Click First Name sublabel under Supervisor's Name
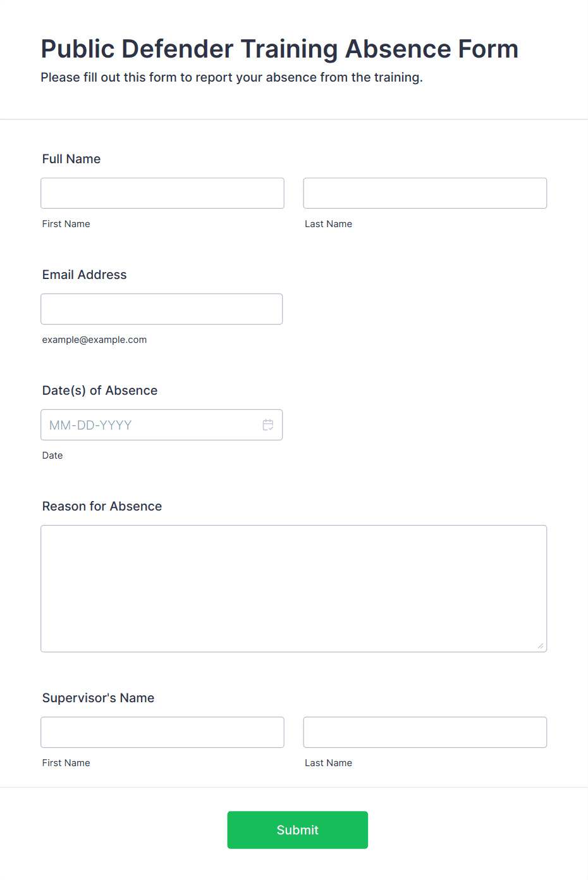Screen dimensions: 588x880 coord(66,763)
